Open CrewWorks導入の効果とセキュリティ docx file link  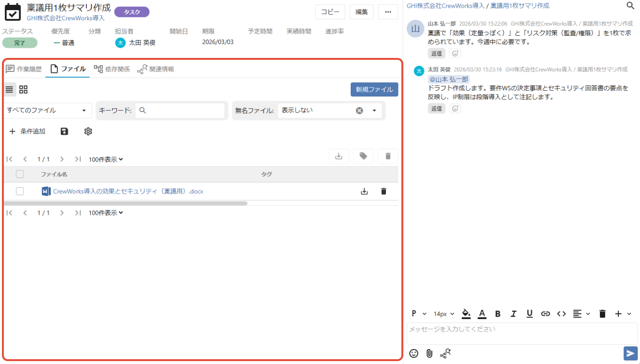(128, 191)
